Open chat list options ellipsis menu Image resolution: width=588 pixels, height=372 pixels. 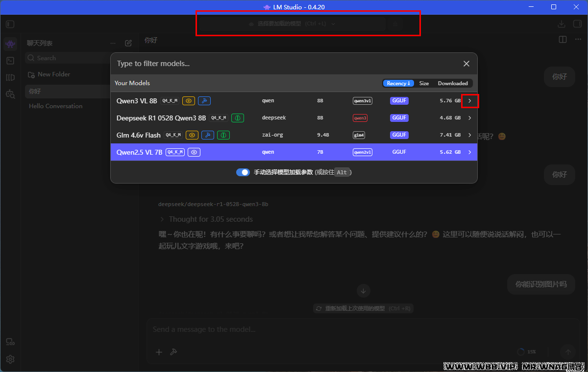113,43
